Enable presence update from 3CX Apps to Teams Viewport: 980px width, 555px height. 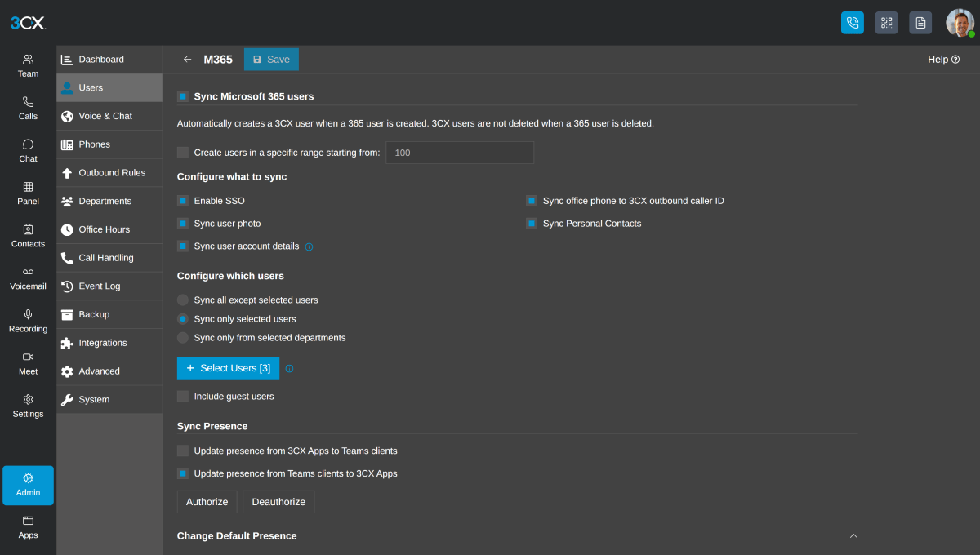tap(183, 451)
